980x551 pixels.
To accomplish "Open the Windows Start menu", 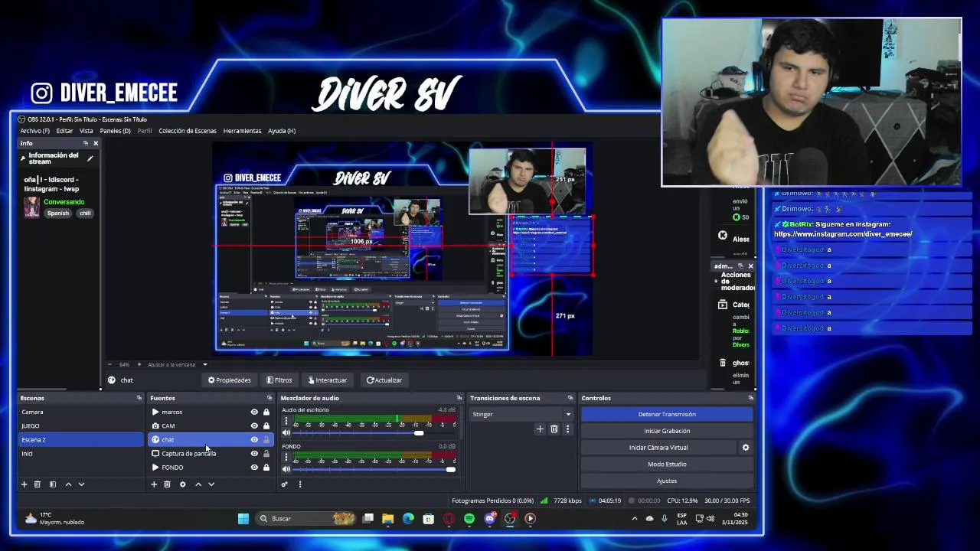I will point(243,519).
